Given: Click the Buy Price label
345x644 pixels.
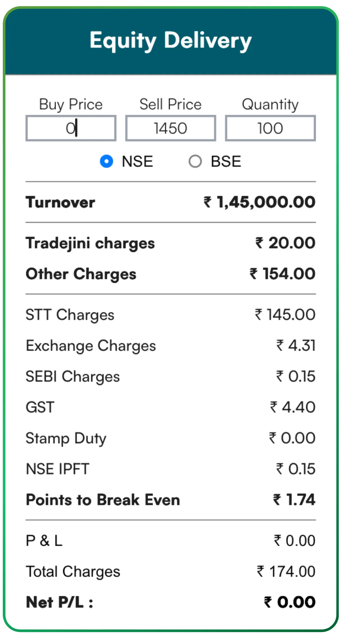Looking at the screenshot, I should coord(71,104).
